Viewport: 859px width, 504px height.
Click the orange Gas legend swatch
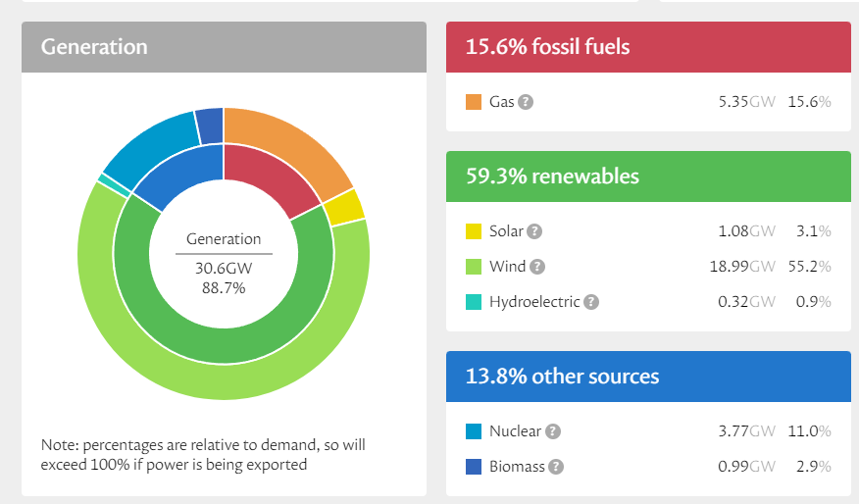474,102
